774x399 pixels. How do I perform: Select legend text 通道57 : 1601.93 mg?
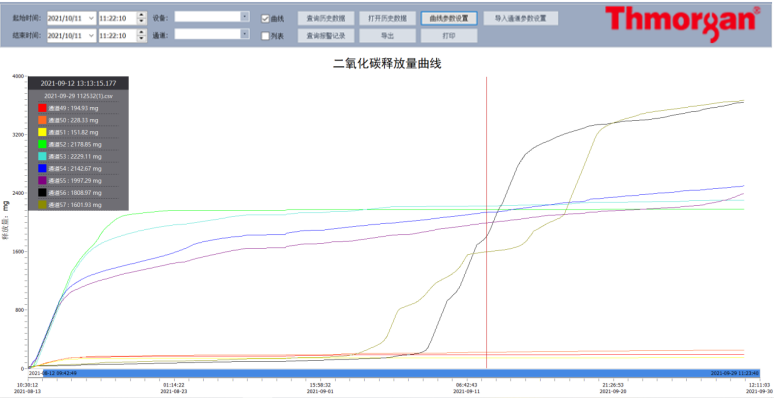pos(75,204)
